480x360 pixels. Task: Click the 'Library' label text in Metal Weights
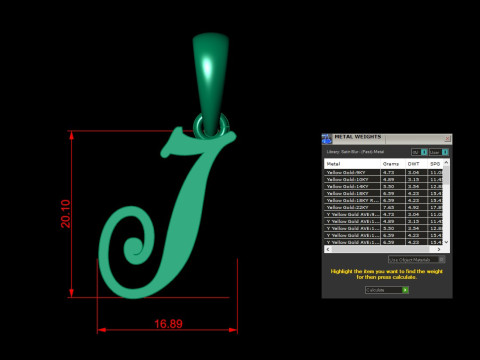(333, 152)
